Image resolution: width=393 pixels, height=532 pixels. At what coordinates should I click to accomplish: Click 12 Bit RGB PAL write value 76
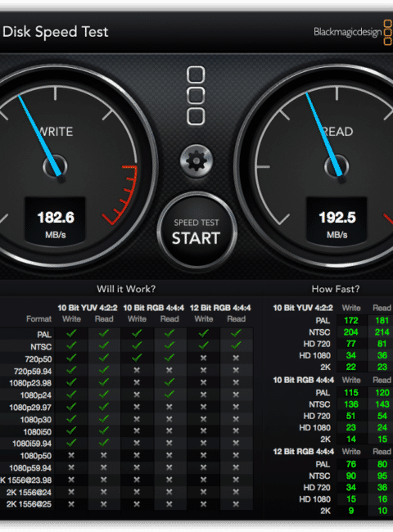pos(351,464)
